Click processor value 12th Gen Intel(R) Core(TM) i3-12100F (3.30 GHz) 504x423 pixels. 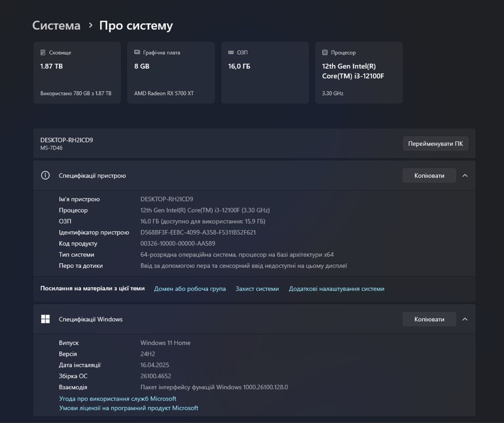[205, 210]
